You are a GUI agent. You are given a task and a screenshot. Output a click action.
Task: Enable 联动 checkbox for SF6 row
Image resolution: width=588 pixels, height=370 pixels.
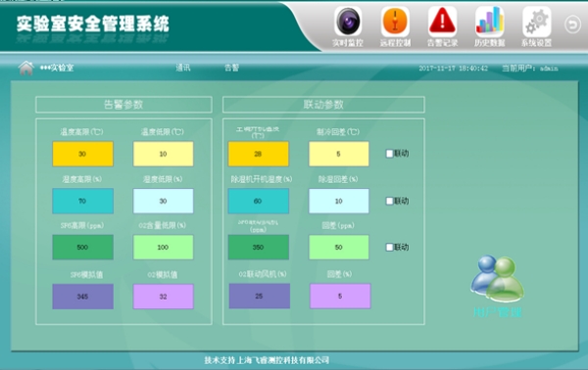390,248
